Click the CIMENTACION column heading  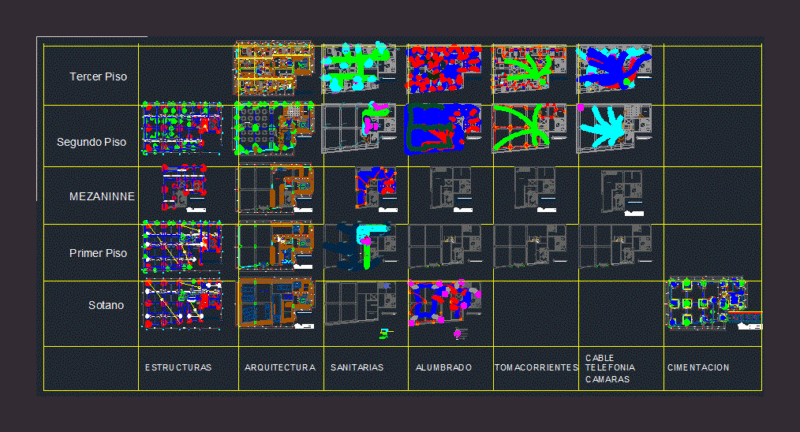(x=698, y=367)
